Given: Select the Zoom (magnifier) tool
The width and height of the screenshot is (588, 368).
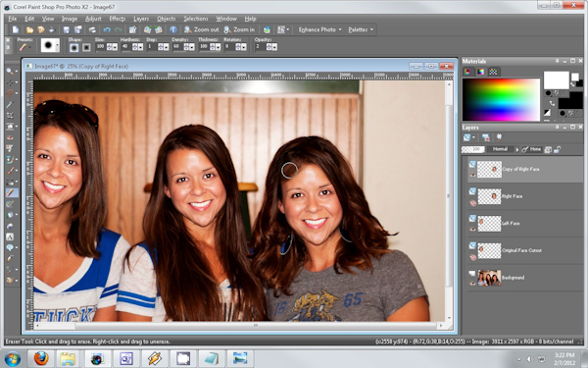Looking at the screenshot, I should pos(10,72).
